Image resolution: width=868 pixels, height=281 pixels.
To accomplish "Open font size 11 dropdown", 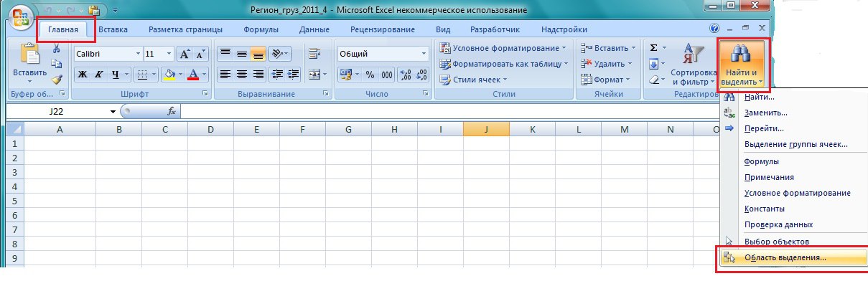I will tap(169, 54).
